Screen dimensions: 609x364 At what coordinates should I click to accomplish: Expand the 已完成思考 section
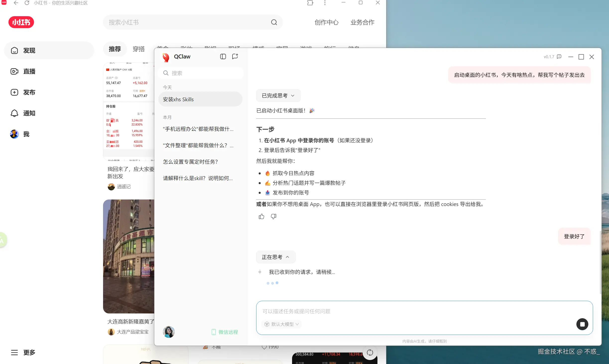tap(278, 96)
